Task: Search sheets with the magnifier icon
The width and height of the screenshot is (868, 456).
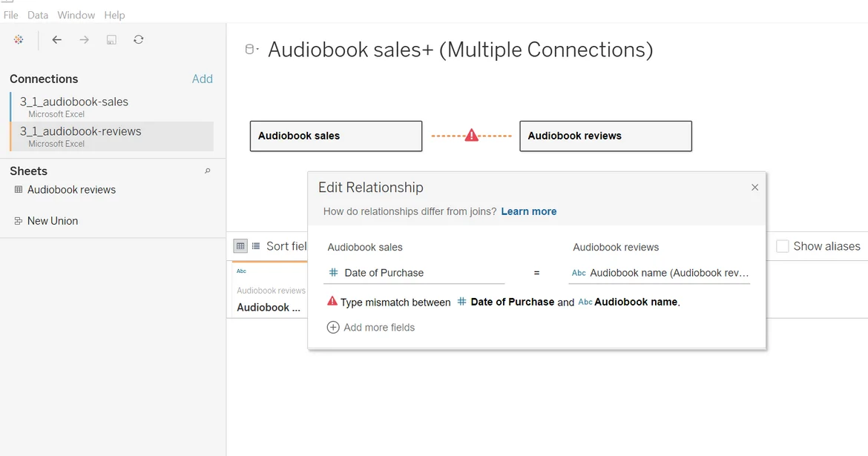Action: click(x=208, y=171)
